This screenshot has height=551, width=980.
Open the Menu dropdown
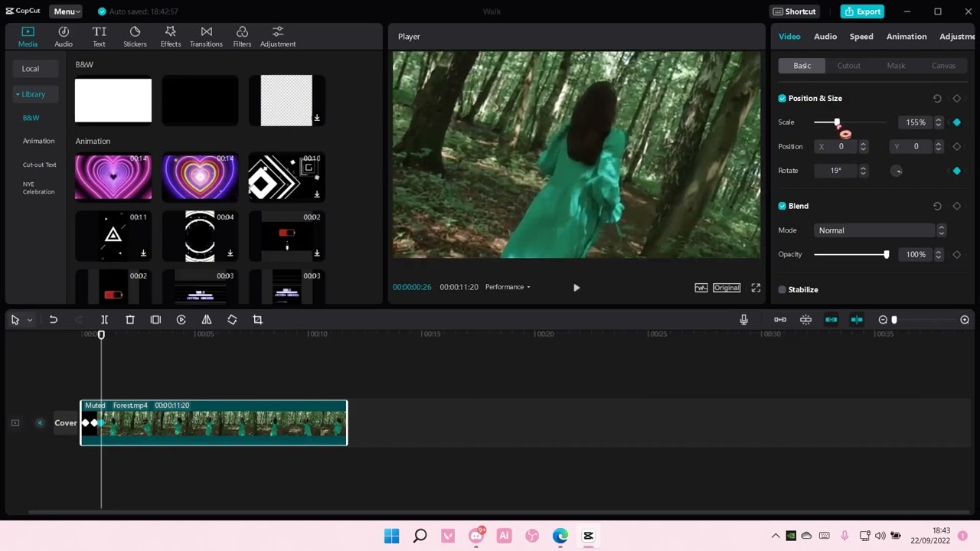(x=65, y=11)
